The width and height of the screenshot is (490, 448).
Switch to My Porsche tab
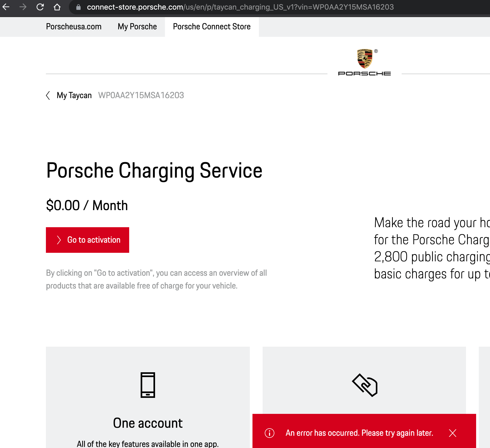pos(137,27)
